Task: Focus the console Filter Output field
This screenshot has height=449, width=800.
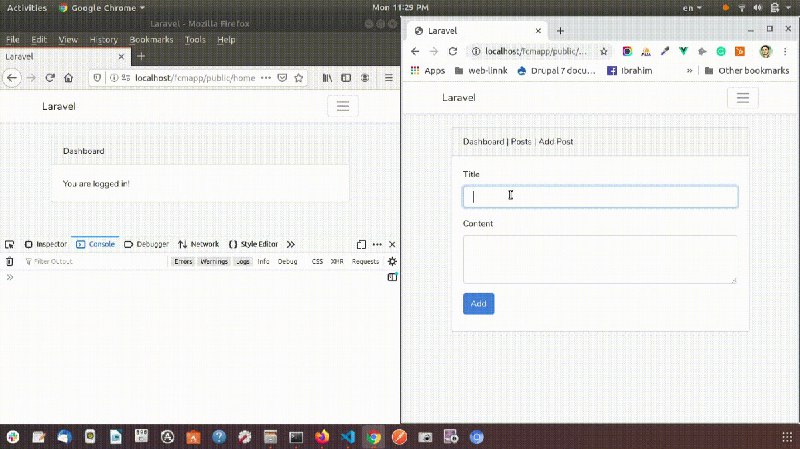Action: pos(97,262)
